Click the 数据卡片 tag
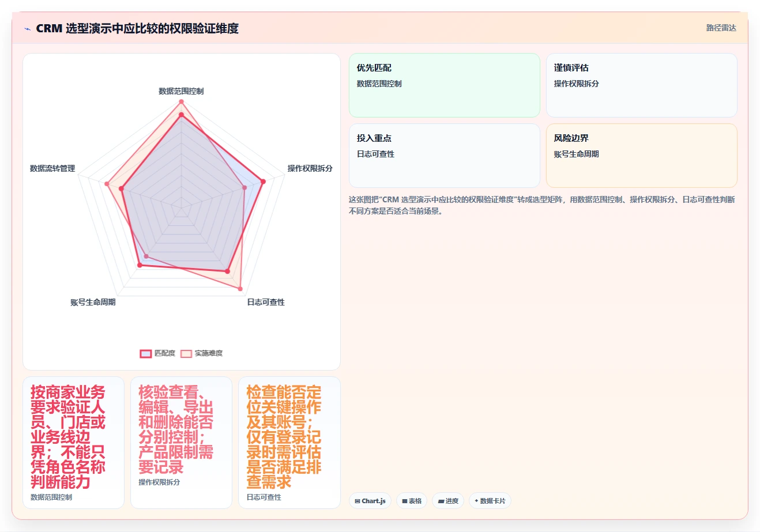 pyautogui.click(x=490, y=501)
